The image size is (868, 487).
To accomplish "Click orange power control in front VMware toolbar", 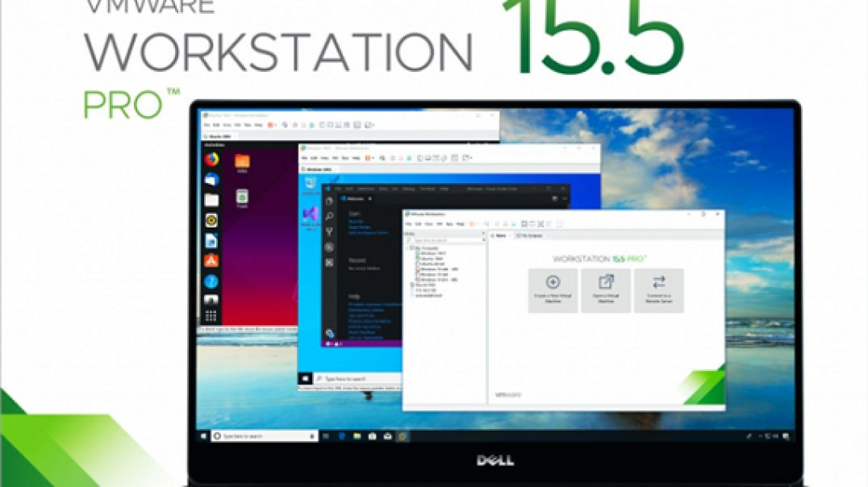I will click(472, 224).
